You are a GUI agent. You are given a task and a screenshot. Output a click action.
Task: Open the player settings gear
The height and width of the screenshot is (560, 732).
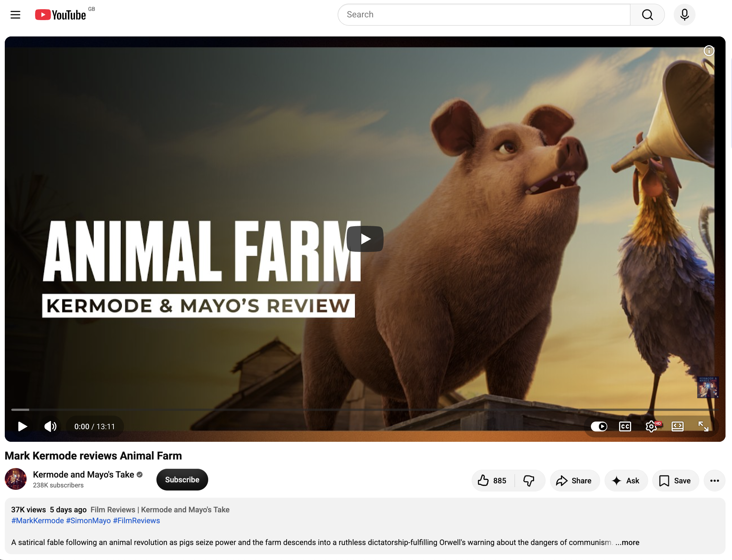click(x=651, y=426)
